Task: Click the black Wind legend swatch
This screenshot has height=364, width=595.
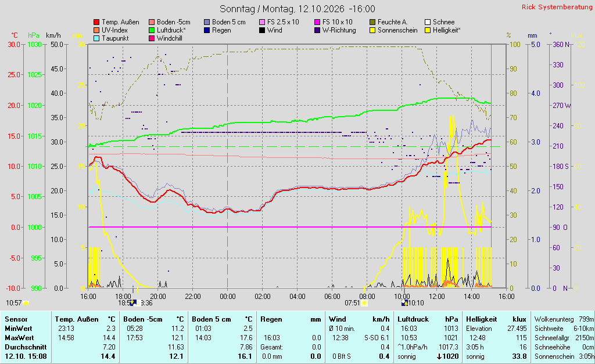Action: [262, 30]
